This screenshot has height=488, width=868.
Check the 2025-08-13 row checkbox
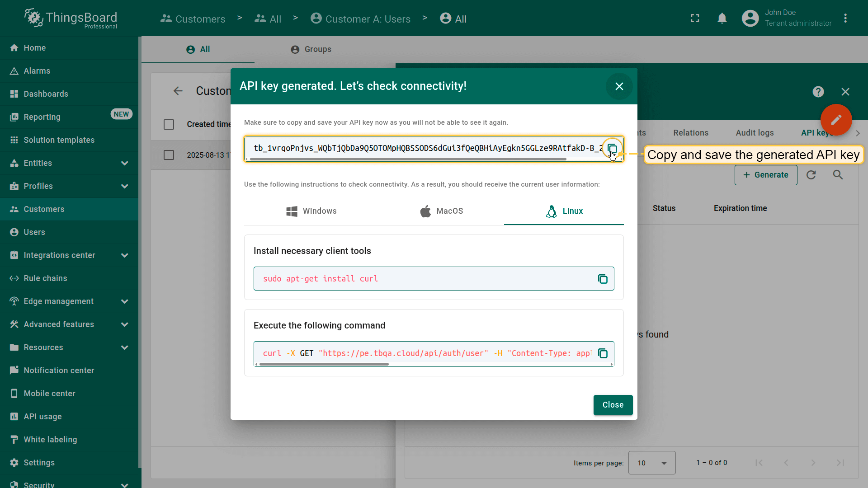click(x=169, y=155)
